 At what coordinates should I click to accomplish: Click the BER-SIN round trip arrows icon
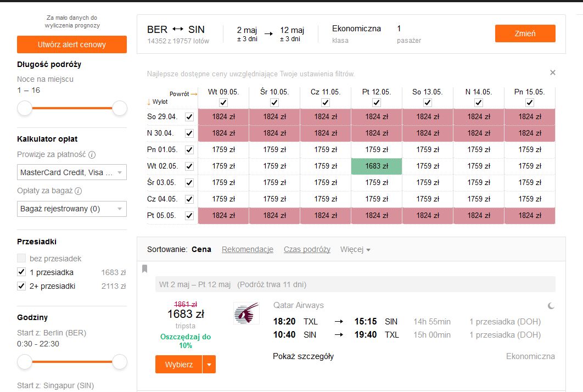178,29
